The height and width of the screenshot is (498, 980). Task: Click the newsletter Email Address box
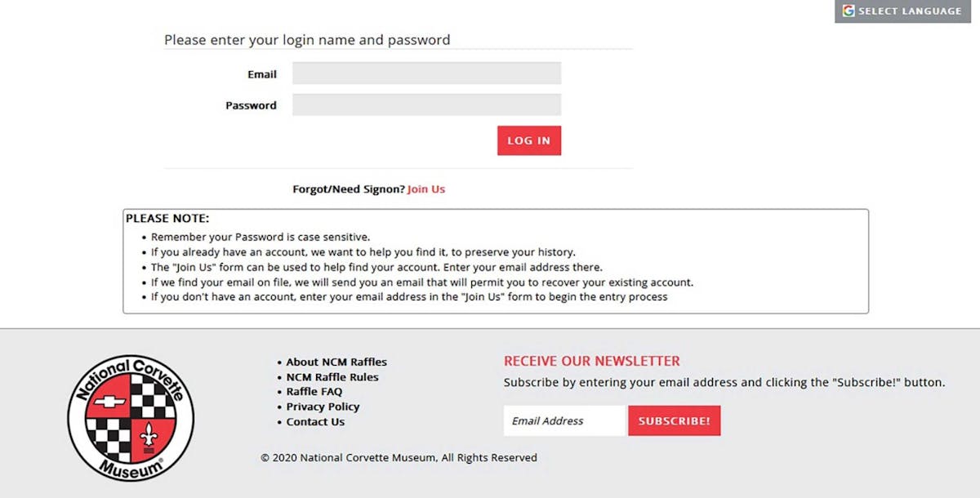[x=563, y=421]
